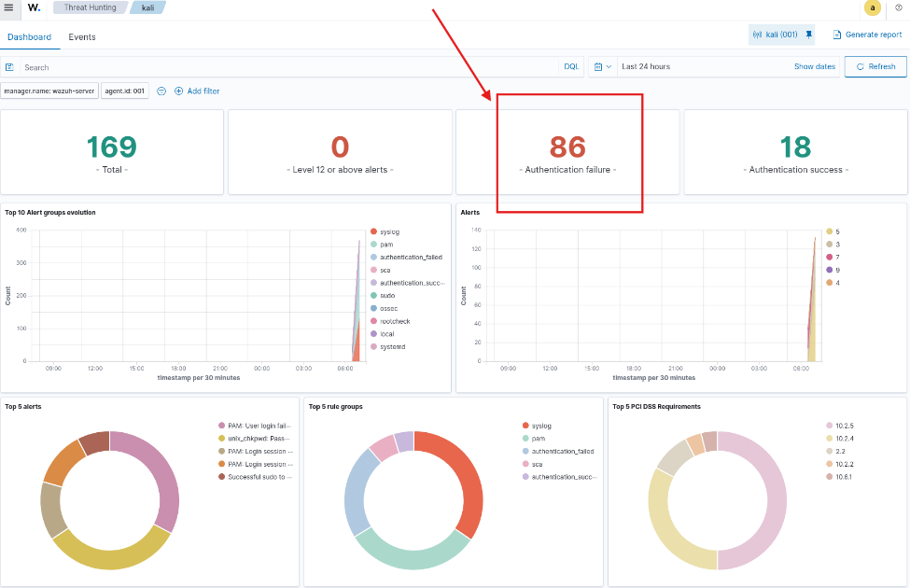This screenshot has width=910, height=588.
Task: Switch to the Events tab
Action: click(82, 37)
